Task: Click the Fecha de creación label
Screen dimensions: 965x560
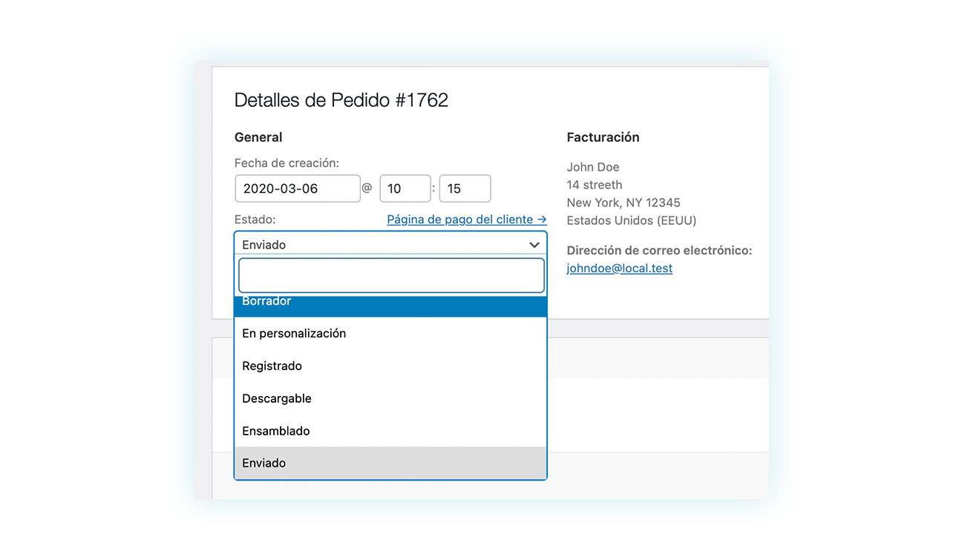Action: (287, 163)
